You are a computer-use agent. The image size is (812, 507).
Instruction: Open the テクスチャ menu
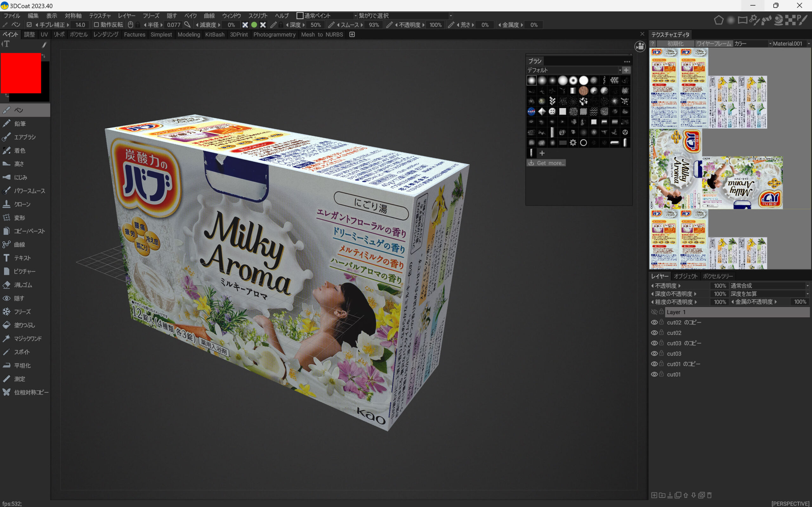coord(100,16)
